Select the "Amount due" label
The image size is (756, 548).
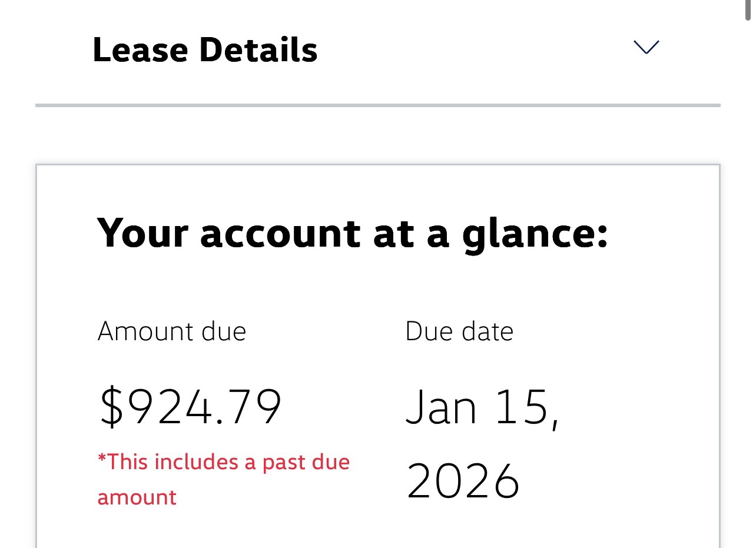pos(172,331)
